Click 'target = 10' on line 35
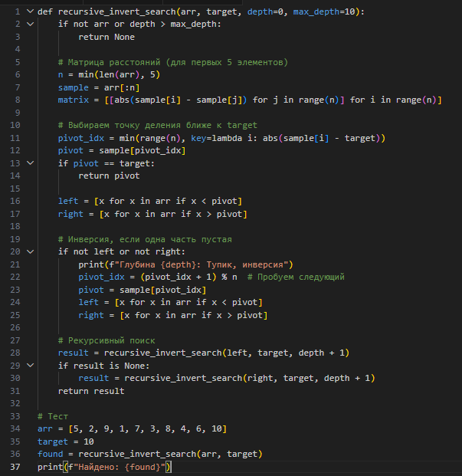The width and height of the screenshot is (462, 476). (66, 442)
